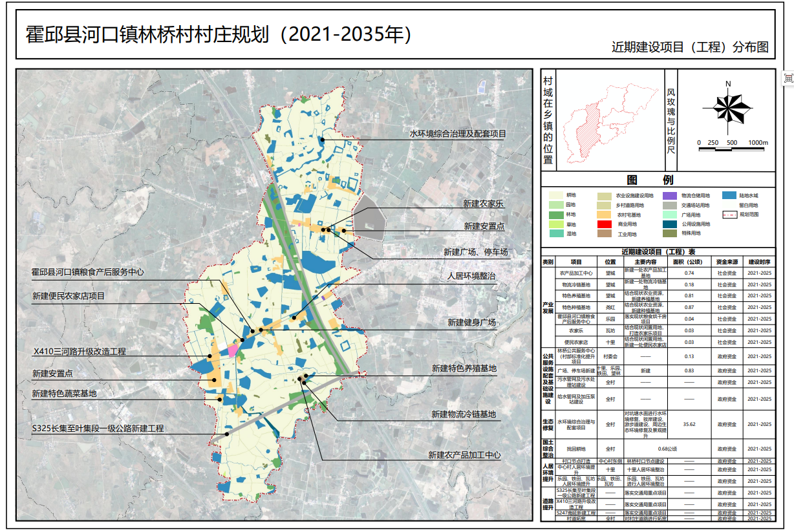The width and height of the screenshot is (794, 532).
Task: Click the vertical label 风玫瑰与比例尺
Action: coord(671,122)
